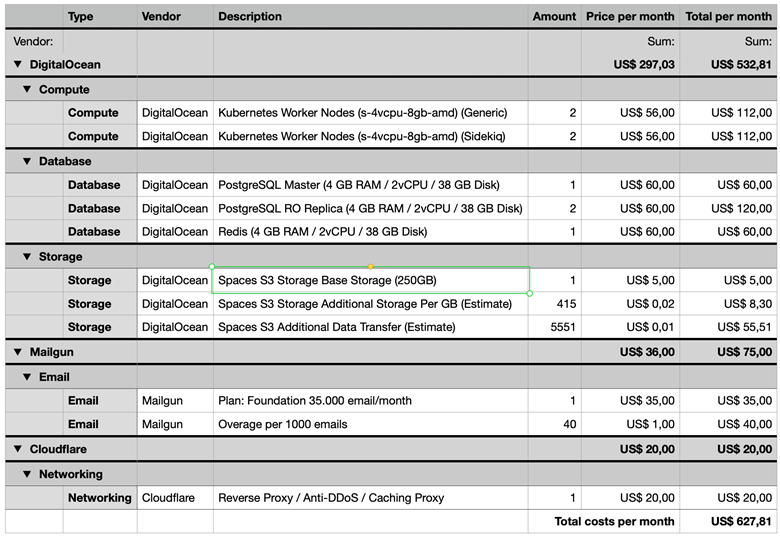Click the Networking type cell in Cloudflare row
The height and width of the screenshot is (536, 780).
(100, 498)
